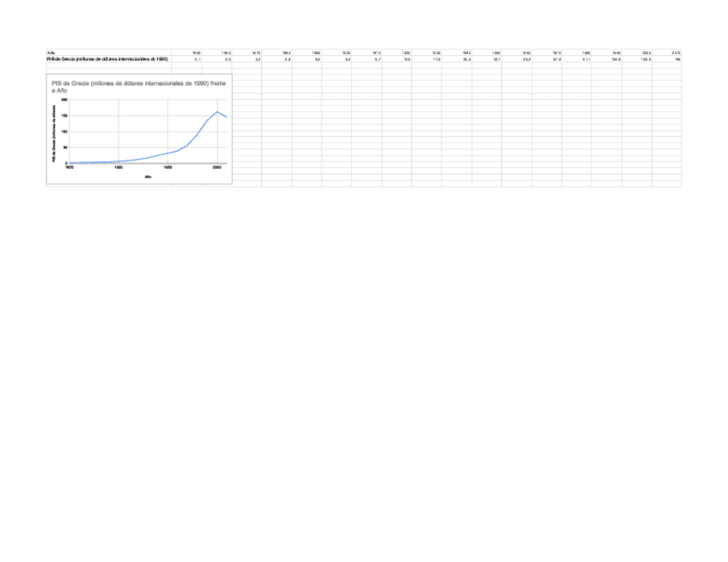Screen dimensions: 728x562
Task: Click the 1950 tick label on chart x-axis
Action: (167, 167)
